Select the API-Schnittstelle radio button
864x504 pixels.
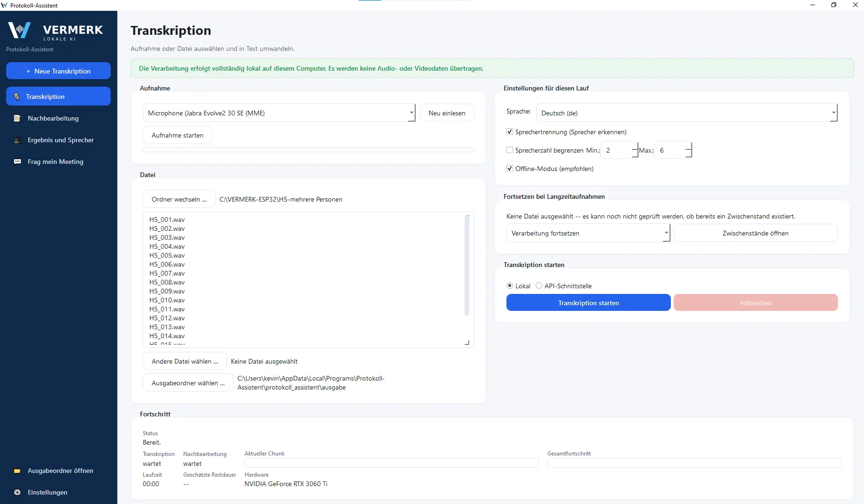coord(539,285)
